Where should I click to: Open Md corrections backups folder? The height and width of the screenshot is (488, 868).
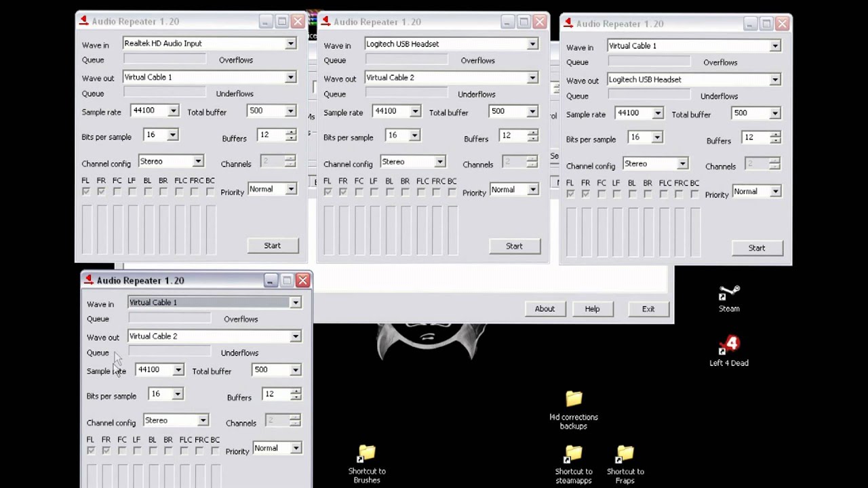pyautogui.click(x=574, y=399)
